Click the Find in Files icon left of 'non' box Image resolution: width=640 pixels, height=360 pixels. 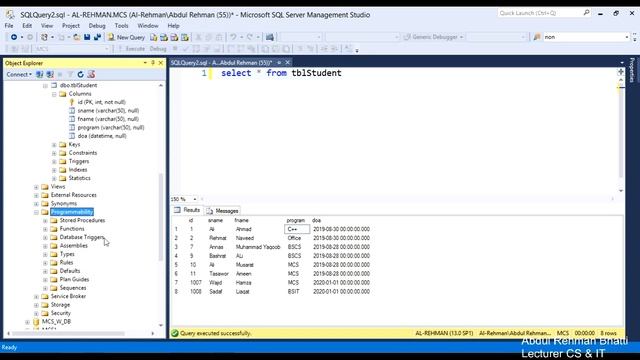537,37
